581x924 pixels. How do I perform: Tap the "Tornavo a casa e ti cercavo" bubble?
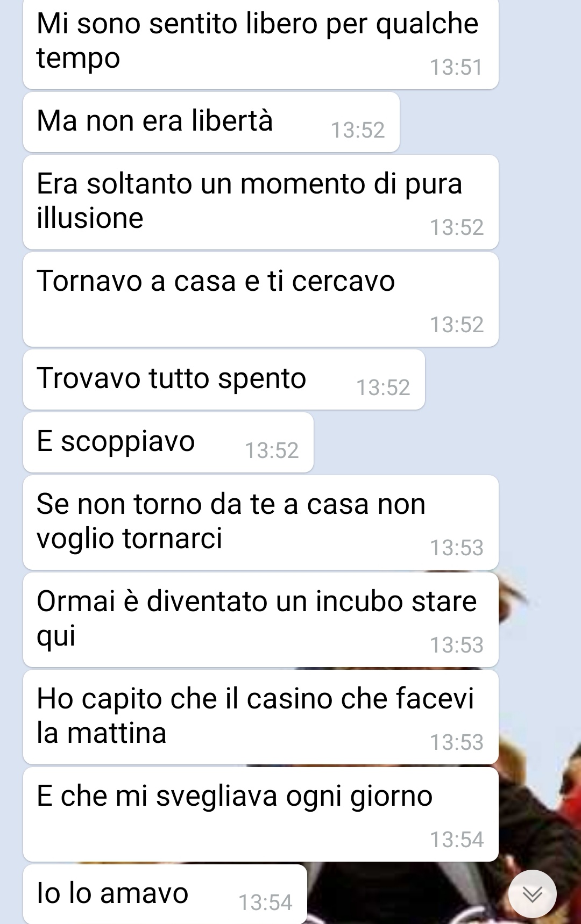(x=261, y=299)
